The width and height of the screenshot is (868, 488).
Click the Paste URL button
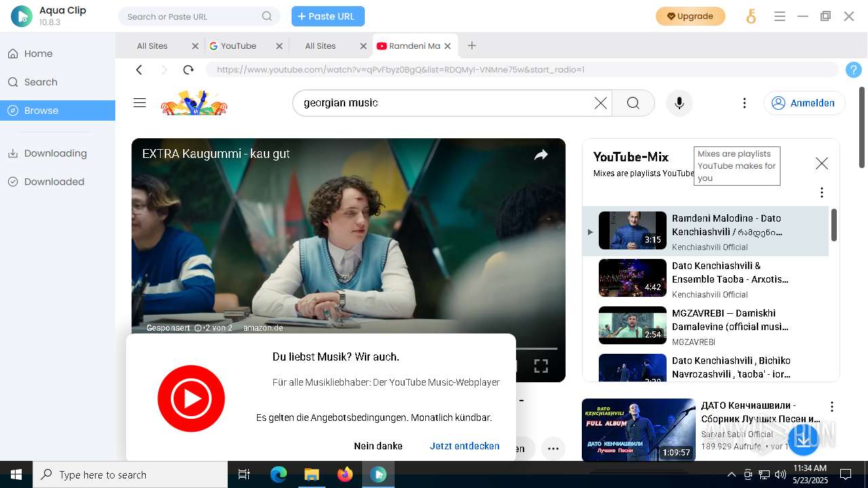click(328, 16)
